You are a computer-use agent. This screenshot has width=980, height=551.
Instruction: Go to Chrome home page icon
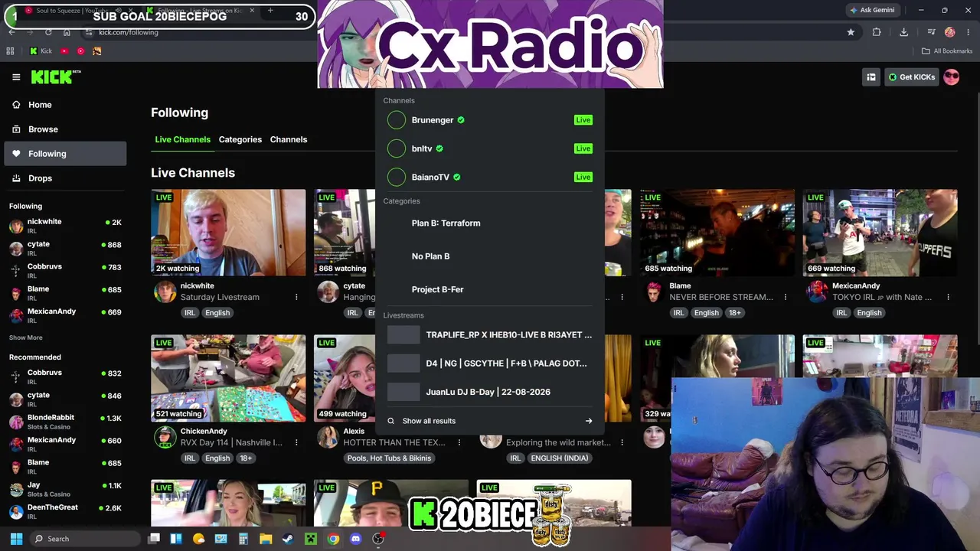click(x=67, y=32)
